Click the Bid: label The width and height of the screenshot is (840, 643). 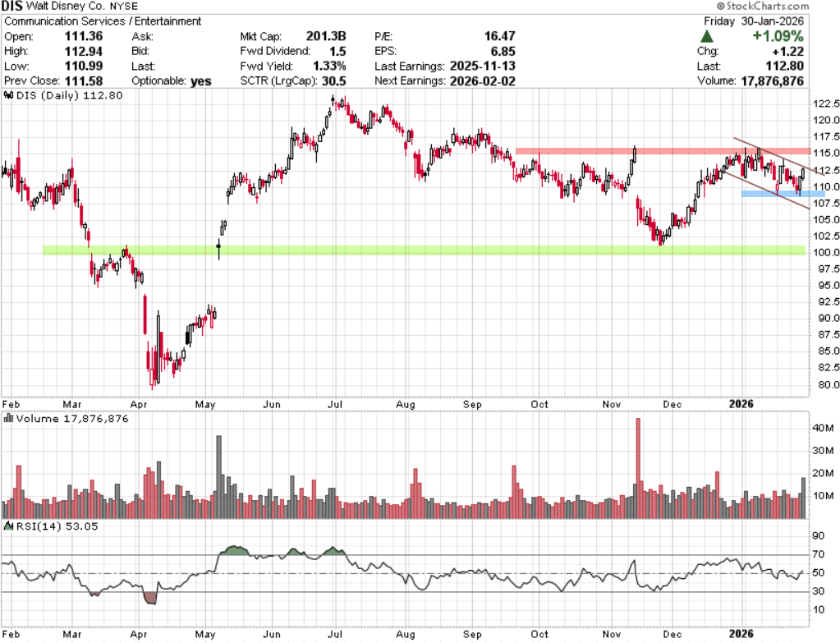click(140, 52)
